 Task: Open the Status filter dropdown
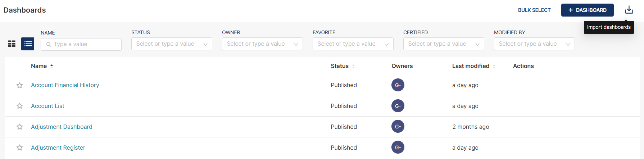(172, 44)
